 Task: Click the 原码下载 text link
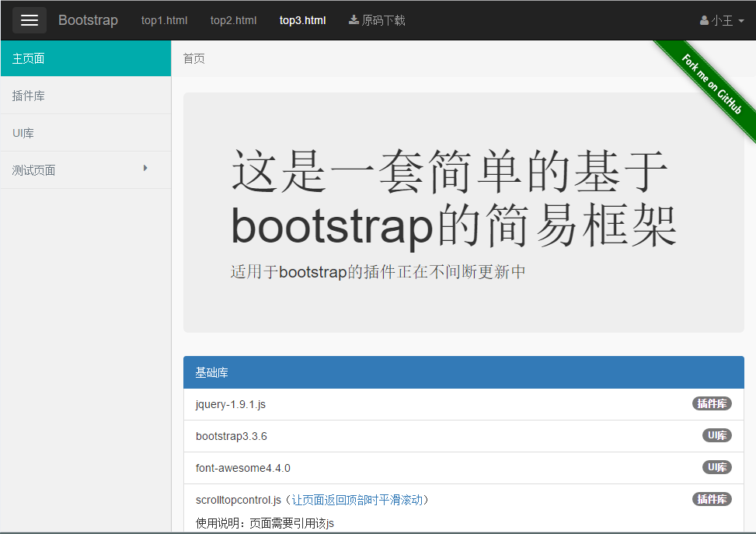pyautogui.click(x=383, y=20)
